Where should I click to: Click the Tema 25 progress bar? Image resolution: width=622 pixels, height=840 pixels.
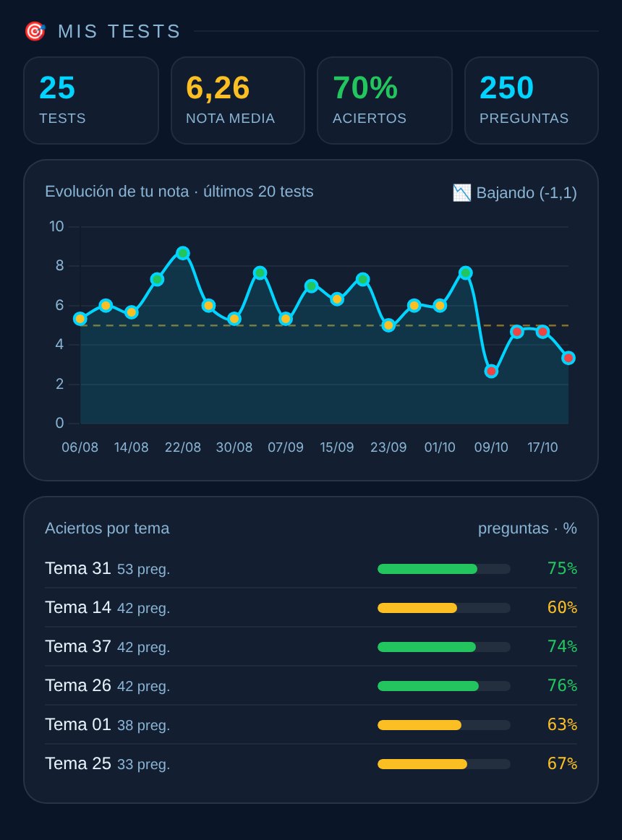pyautogui.click(x=444, y=765)
